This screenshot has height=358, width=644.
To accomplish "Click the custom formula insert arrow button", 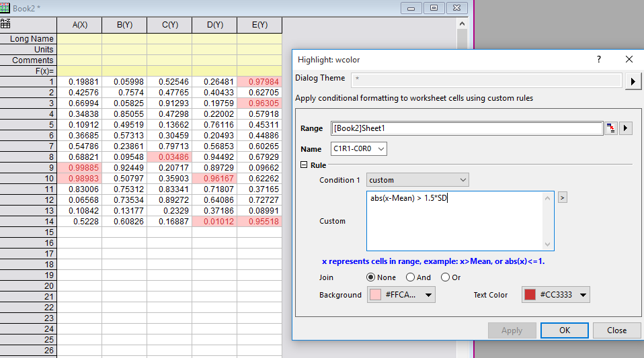I will tap(562, 197).
